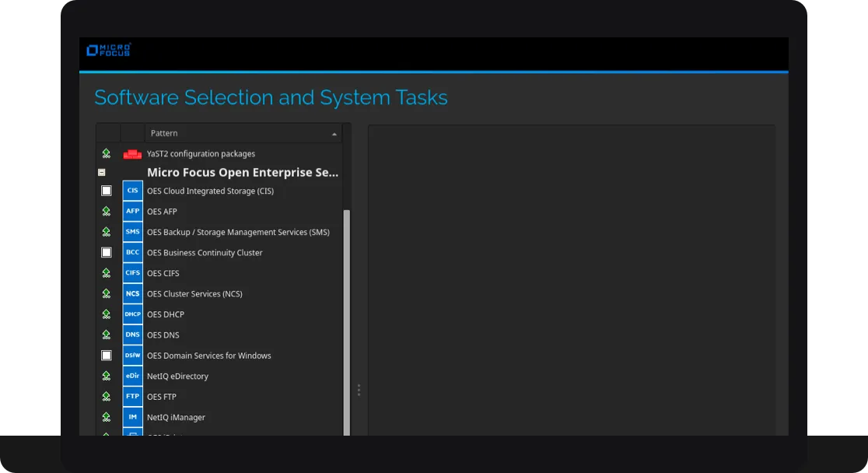Select the SMS icon next to Backup Services
Screen dimensions: 868x473
(132, 231)
